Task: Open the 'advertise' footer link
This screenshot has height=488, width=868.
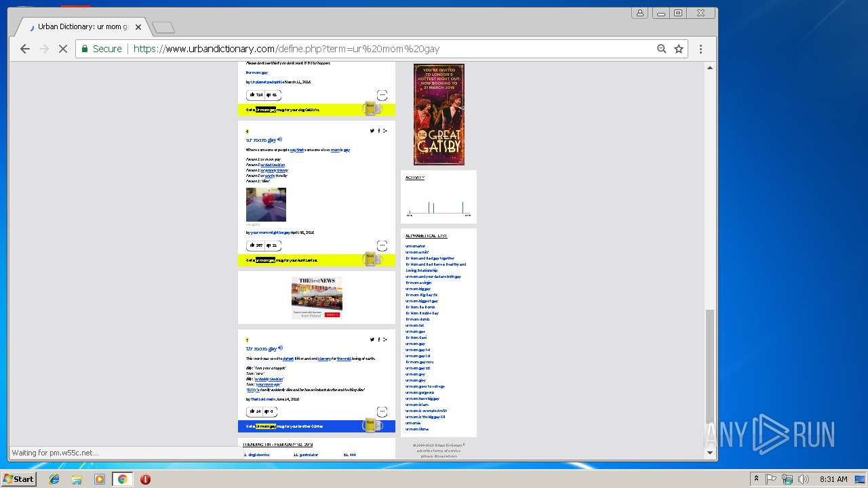Action: coord(425,451)
